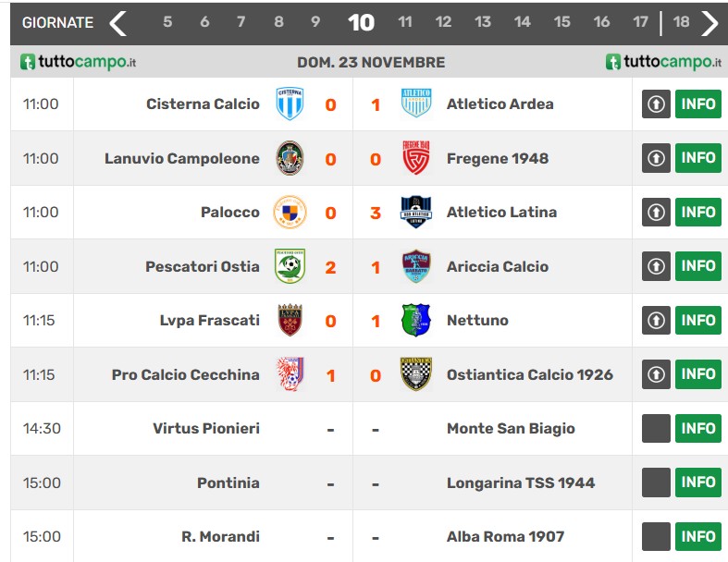Jump to matchday 18
Screen dimensions: 728x562
click(682, 22)
